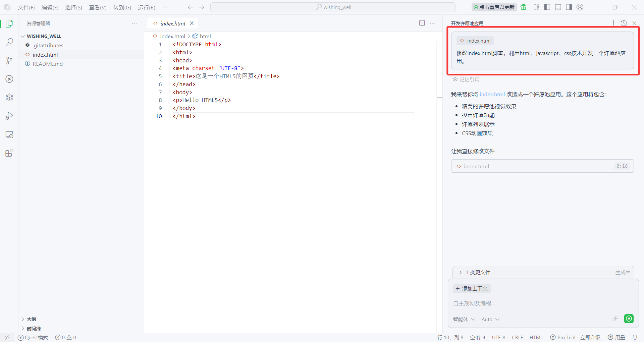Expand the 时间线 timeline section
Viewport: 644px width, 342px height.
[34, 329]
